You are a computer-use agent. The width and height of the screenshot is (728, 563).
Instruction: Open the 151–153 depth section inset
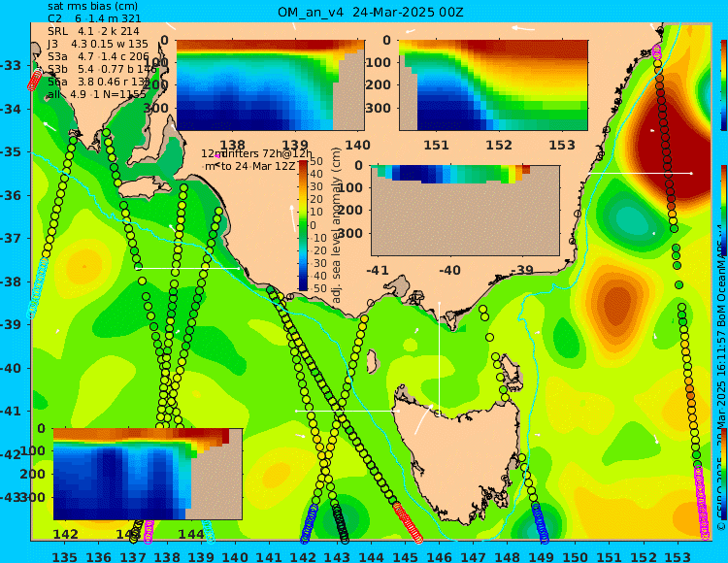pos(493,85)
